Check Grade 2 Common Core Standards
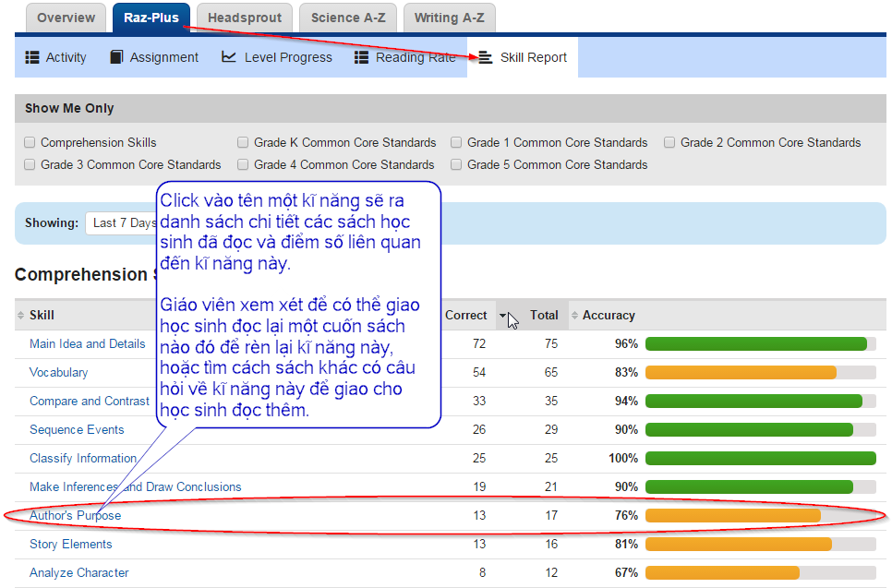Viewport: 892px width, 588px height. 669,142
